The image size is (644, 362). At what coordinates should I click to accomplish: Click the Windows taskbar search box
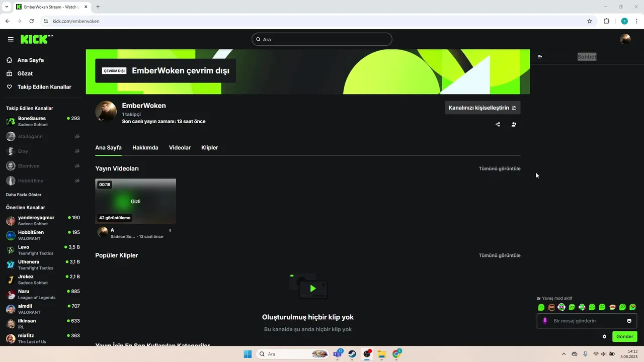click(x=293, y=354)
